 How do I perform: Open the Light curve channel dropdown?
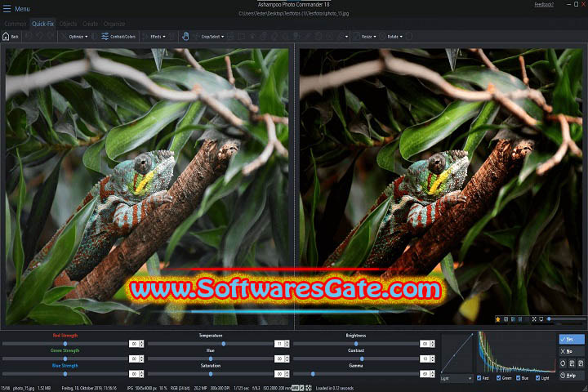point(456,378)
